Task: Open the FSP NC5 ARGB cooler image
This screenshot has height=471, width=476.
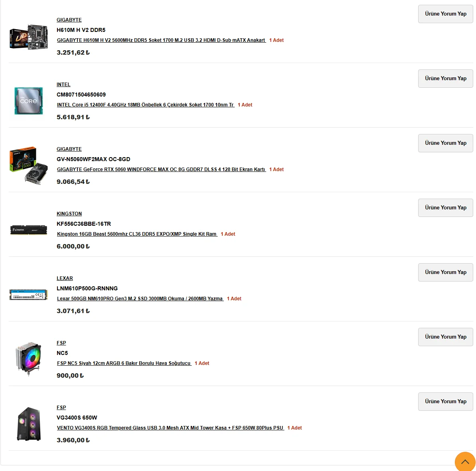Action: (x=29, y=359)
